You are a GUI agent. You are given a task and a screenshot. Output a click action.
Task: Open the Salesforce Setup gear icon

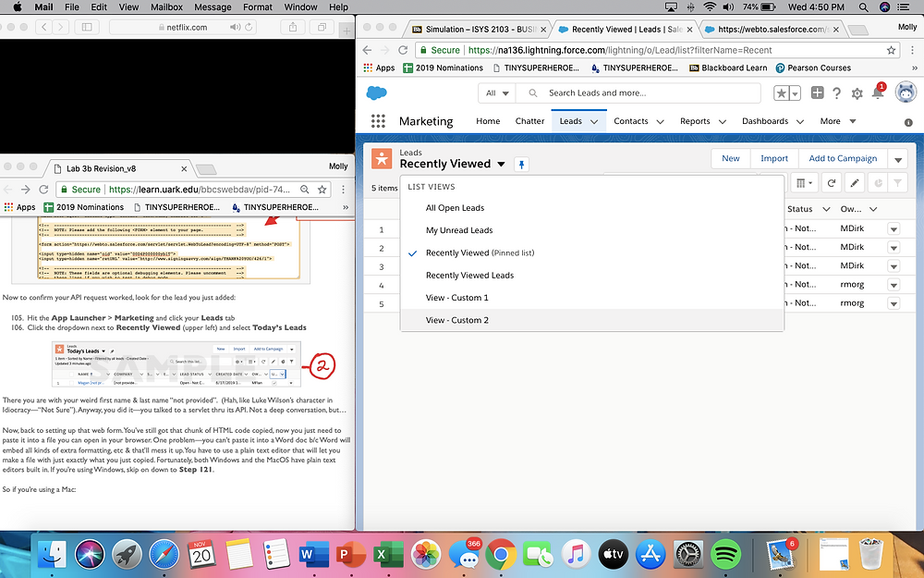857,93
